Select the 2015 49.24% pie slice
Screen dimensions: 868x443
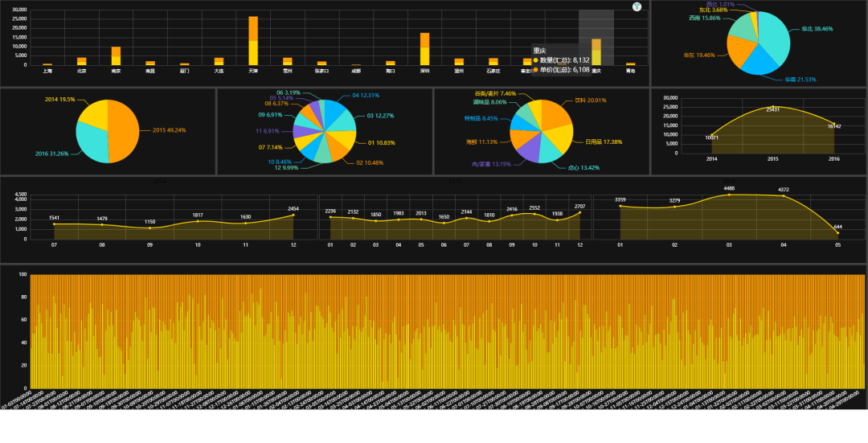123,131
